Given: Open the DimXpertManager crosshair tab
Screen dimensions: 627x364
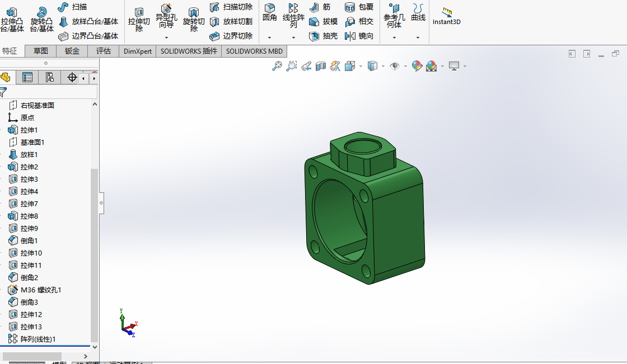Looking at the screenshot, I should click(x=71, y=77).
